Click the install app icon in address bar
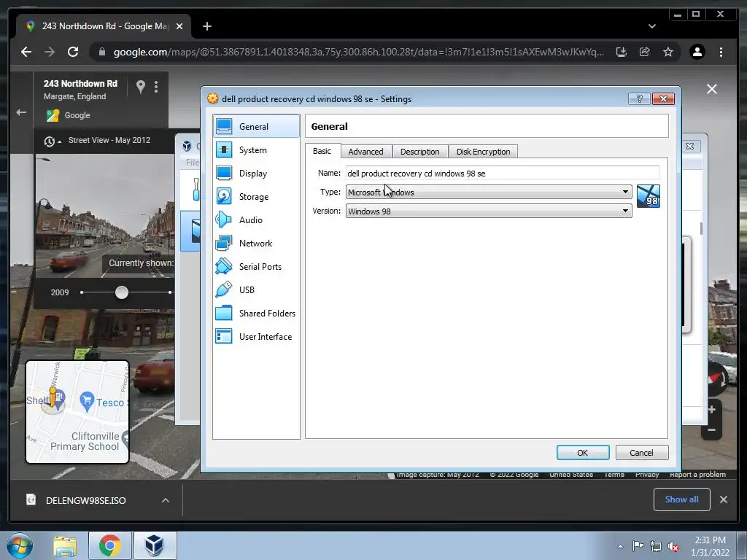This screenshot has width=747, height=560. pyautogui.click(x=622, y=52)
